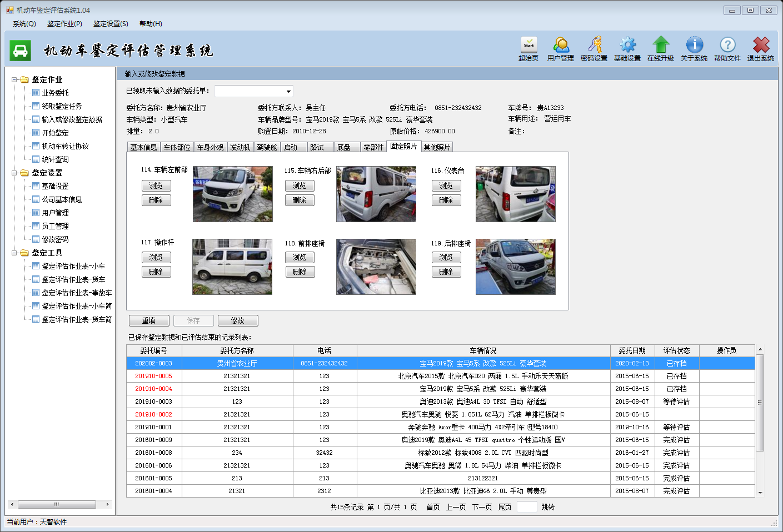The height and width of the screenshot is (532, 783).
Task: Switch to the 发动机 tab
Action: [240, 147]
